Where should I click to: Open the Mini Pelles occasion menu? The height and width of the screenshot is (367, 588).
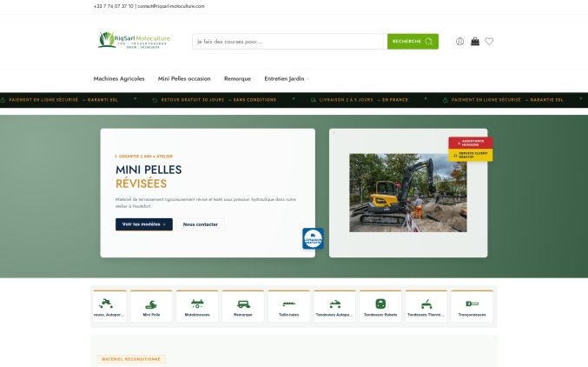pos(184,79)
